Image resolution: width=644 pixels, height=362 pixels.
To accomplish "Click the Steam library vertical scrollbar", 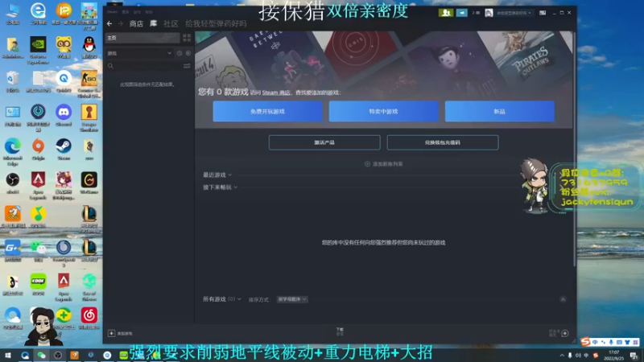I will click(x=574, y=148).
